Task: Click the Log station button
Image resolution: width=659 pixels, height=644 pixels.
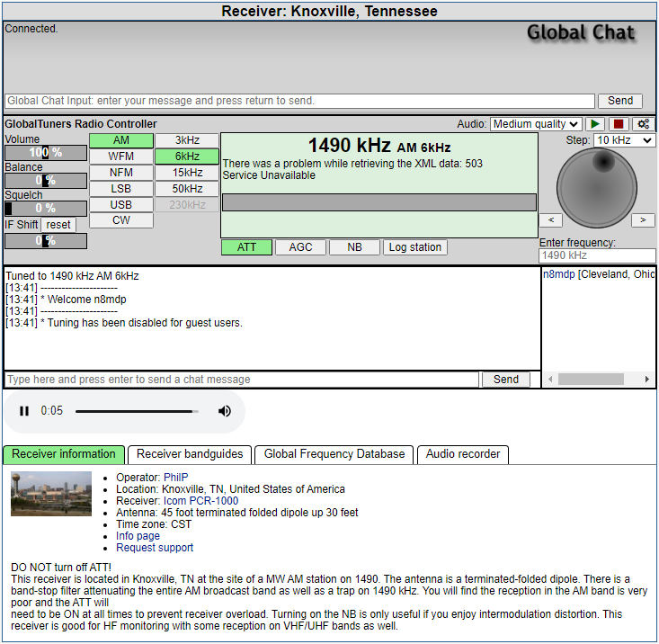Action: (414, 247)
